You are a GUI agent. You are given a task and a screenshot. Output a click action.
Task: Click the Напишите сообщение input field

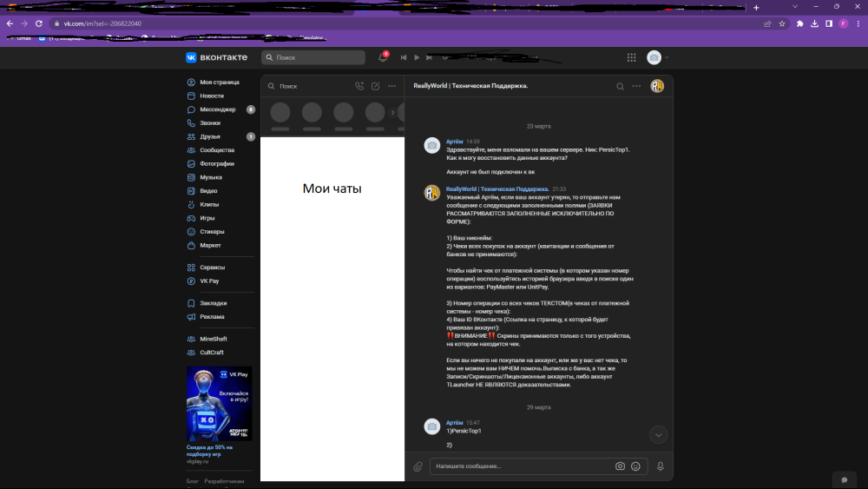tap(523, 466)
